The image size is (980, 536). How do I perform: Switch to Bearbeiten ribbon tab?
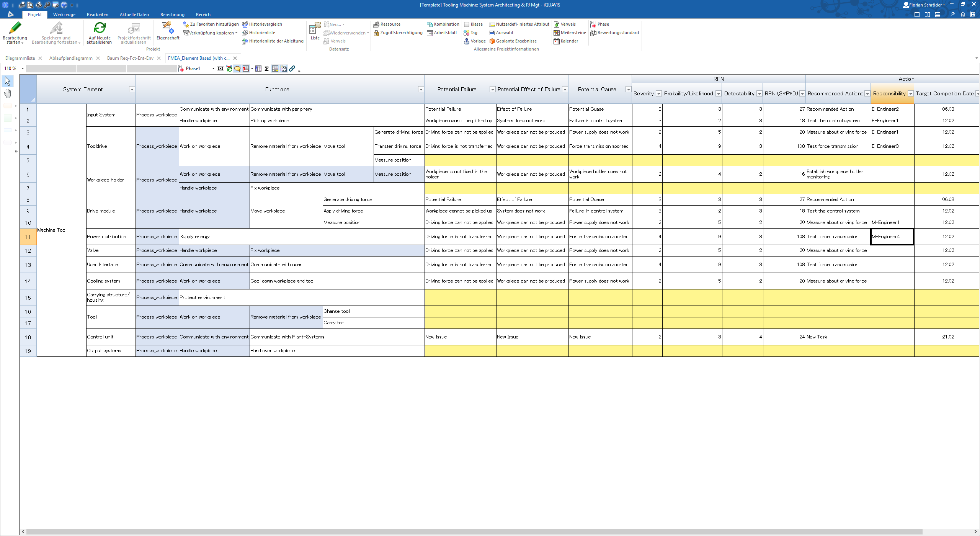[x=98, y=15]
